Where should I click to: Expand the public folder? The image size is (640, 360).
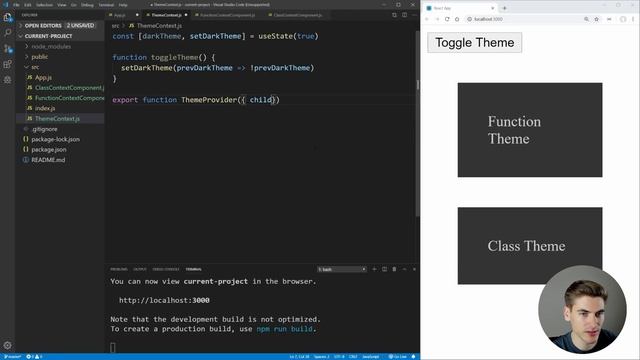[60, 57]
